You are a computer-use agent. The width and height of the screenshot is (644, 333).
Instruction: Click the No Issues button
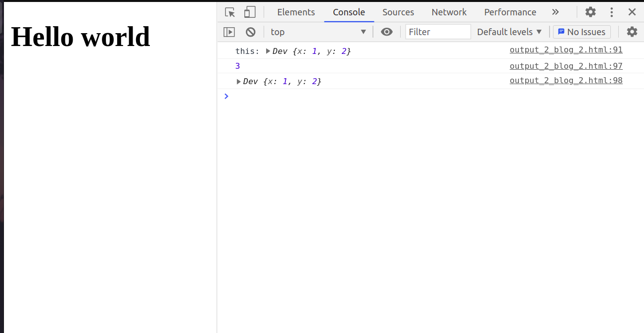pyautogui.click(x=582, y=32)
